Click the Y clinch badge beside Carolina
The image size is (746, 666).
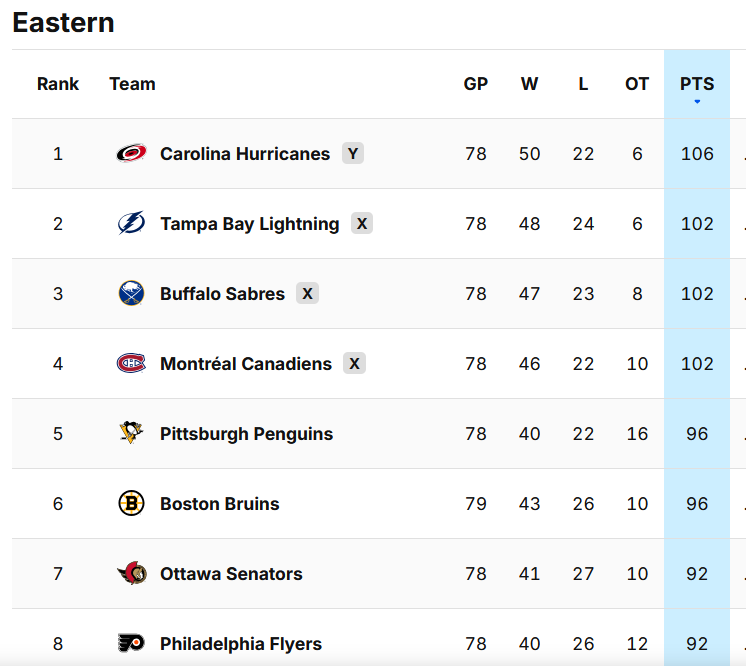pos(352,153)
